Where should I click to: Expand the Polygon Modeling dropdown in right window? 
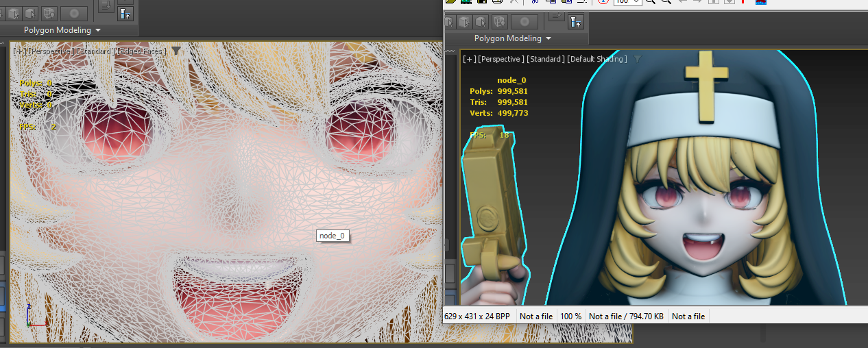click(548, 38)
